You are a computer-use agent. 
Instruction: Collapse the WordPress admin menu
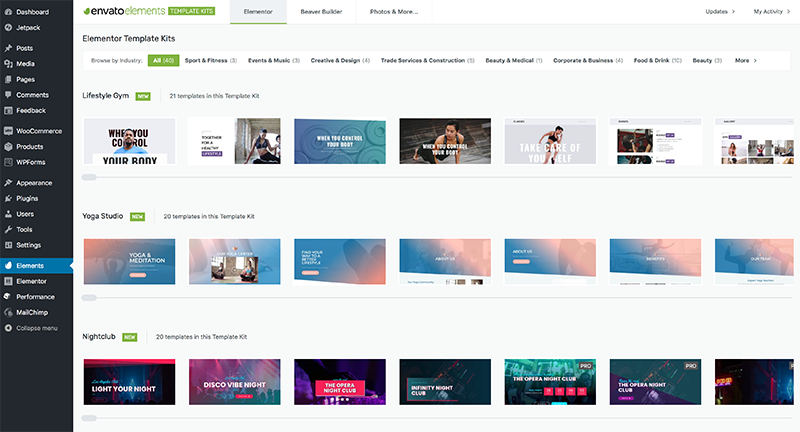[x=8, y=328]
